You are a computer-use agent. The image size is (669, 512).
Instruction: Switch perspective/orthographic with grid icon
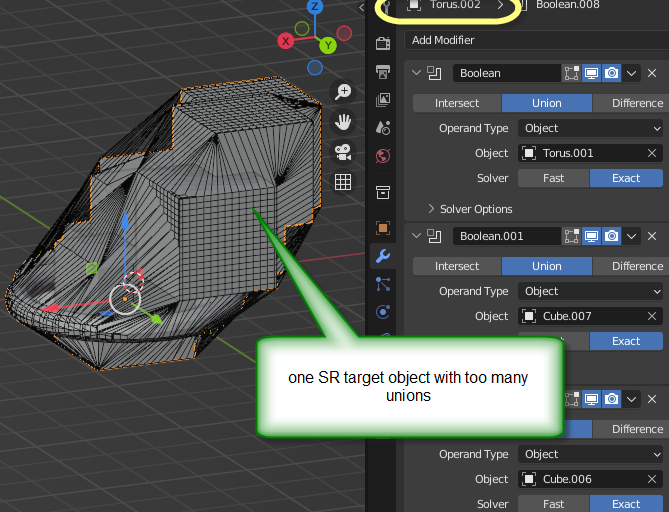pos(343,182)
